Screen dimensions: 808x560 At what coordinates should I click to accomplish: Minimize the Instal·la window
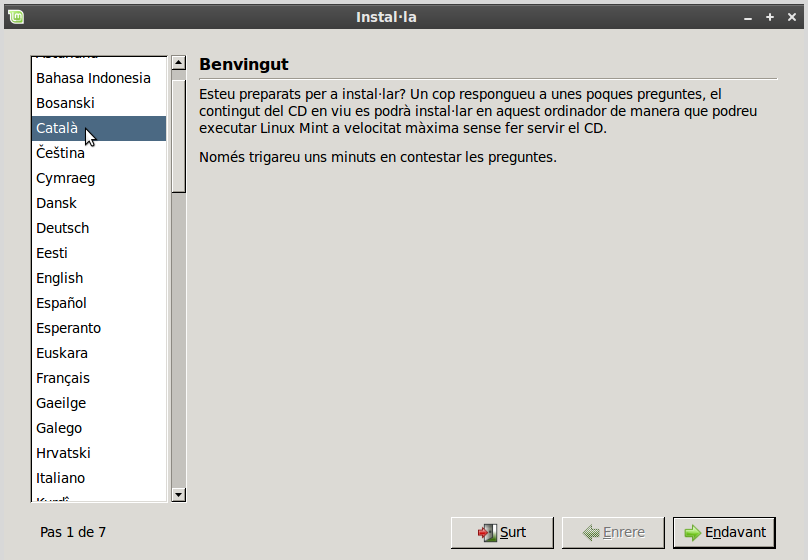[748, 18]
